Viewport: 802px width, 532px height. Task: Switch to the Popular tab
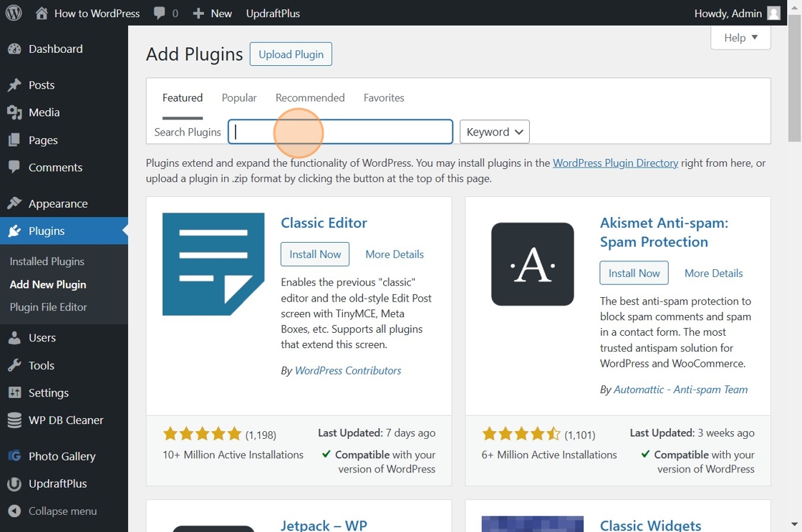click(x=239, y=97)
